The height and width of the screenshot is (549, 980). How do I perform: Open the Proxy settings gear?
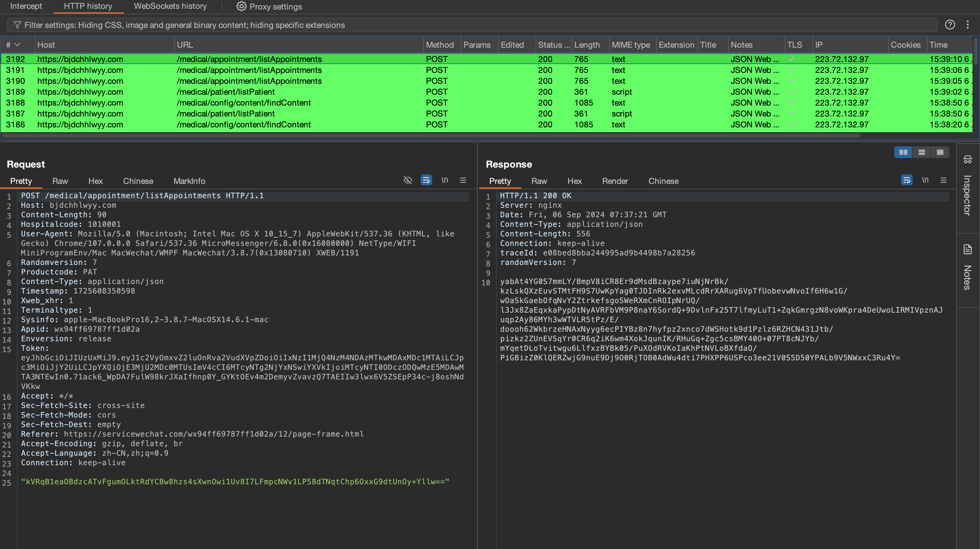pos(241,6)
